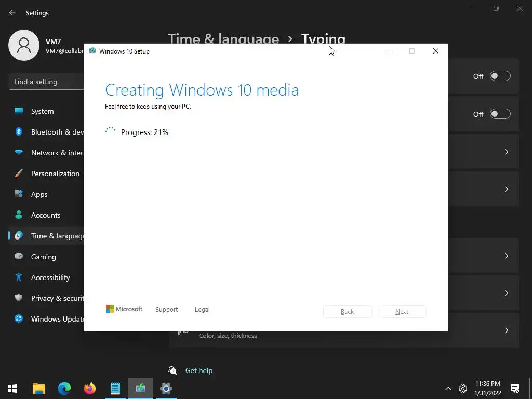
Task: Open Network & internet settings
Action: tap(46, 153)
